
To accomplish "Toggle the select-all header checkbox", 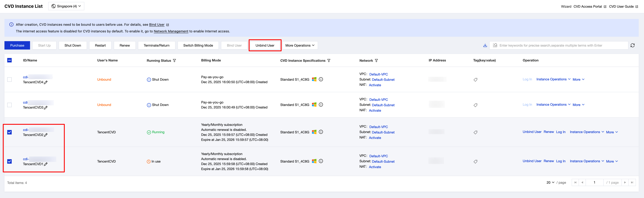I will pos(9,60).
